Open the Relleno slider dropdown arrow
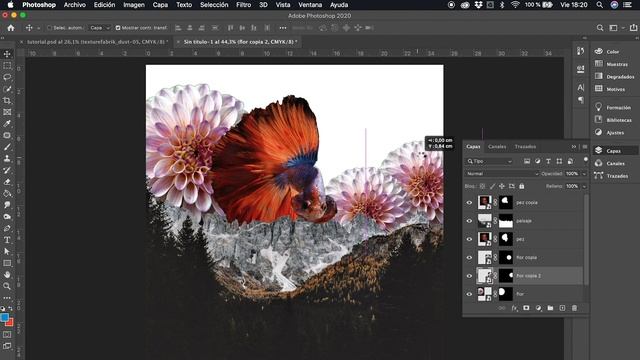The image size is (640, 360). click(x=584, y=187)
